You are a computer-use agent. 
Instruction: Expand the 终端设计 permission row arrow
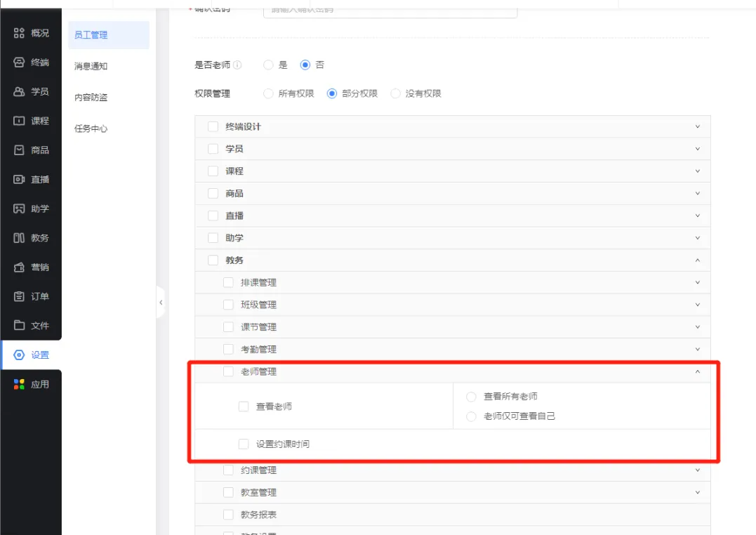(x=697, y=126)
